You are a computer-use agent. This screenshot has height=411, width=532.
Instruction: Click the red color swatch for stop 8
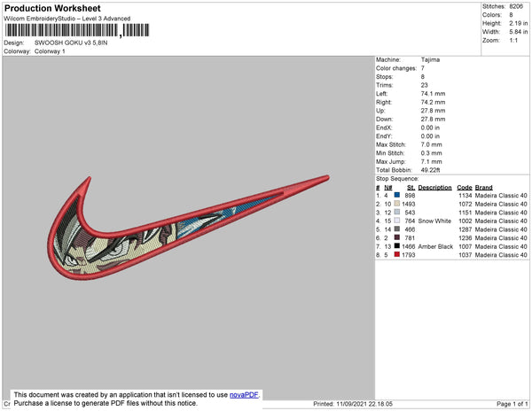click(397, 254)
